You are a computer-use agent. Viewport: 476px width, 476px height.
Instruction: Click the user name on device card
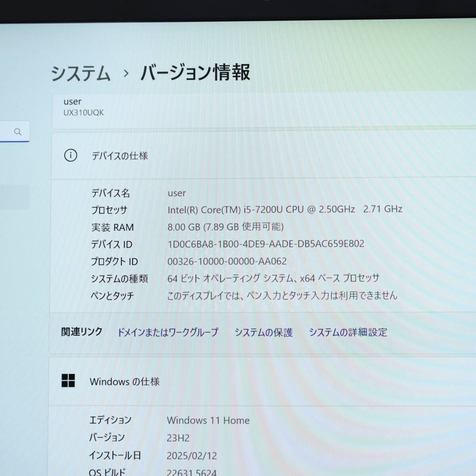point(72,102)
